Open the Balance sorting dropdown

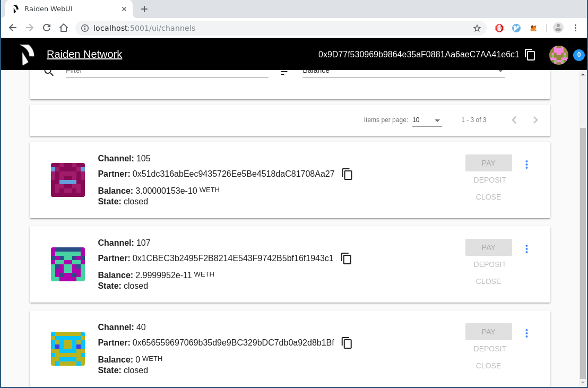coord(402,70)
